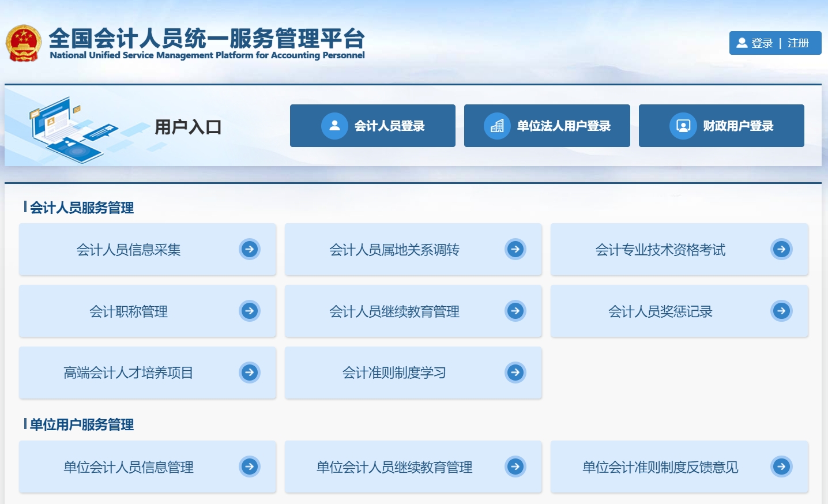Go to 单位会计人员信息管理
The width and height of the screenshot is (828, 504).
(129, 467)
